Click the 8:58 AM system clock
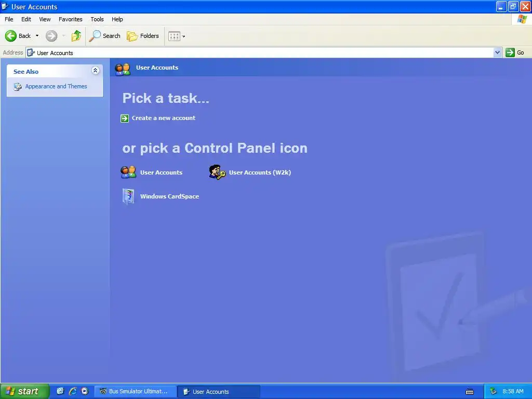 coord(513,392)
